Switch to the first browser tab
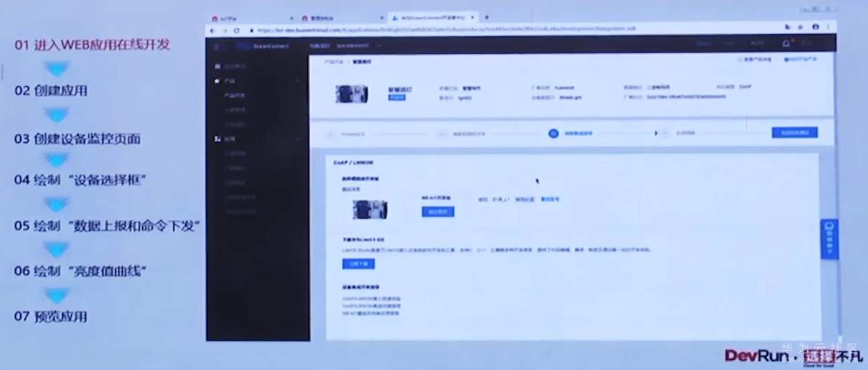868x370 pixels. pos(254,17)
